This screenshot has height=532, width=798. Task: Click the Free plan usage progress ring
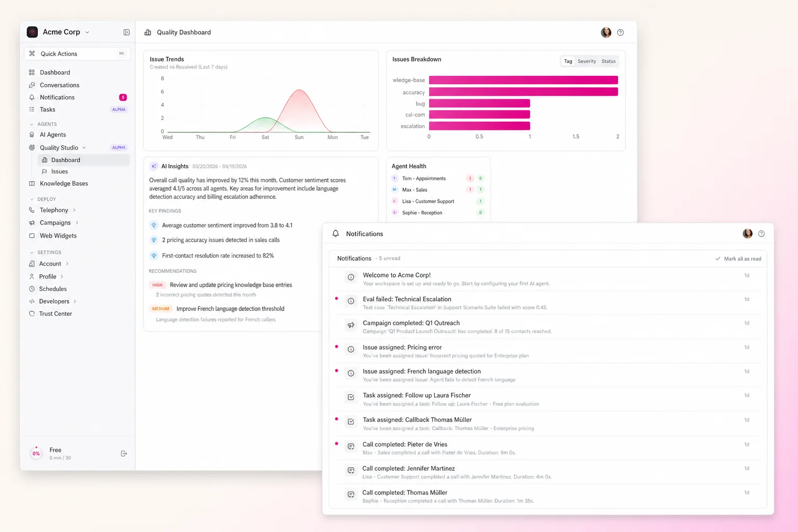pos(36,453)
